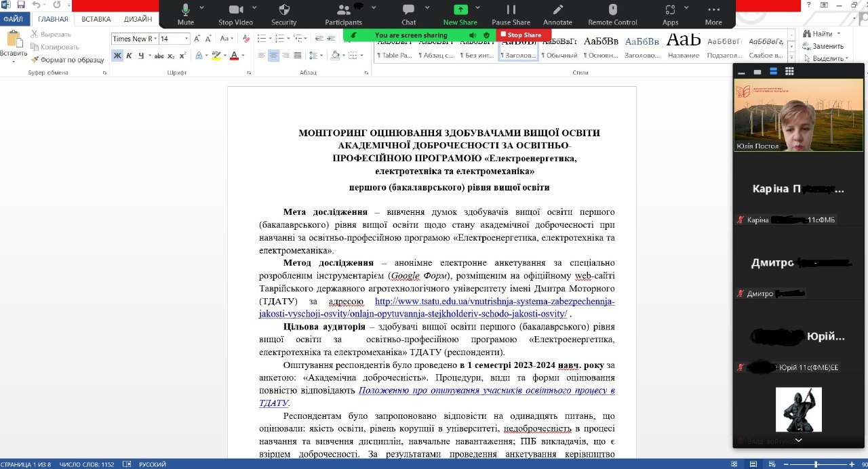Select the Обычный style
The width and height of the screenshot is (868, 469).
(x=560, y=46)
